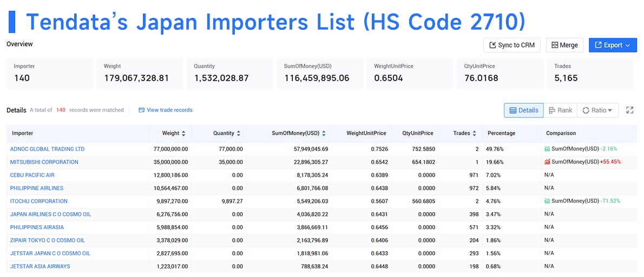The height and width of the screenshot is (277, 644).
Task: Toggle fullscreen table view icon
Action: pos(629,110)
